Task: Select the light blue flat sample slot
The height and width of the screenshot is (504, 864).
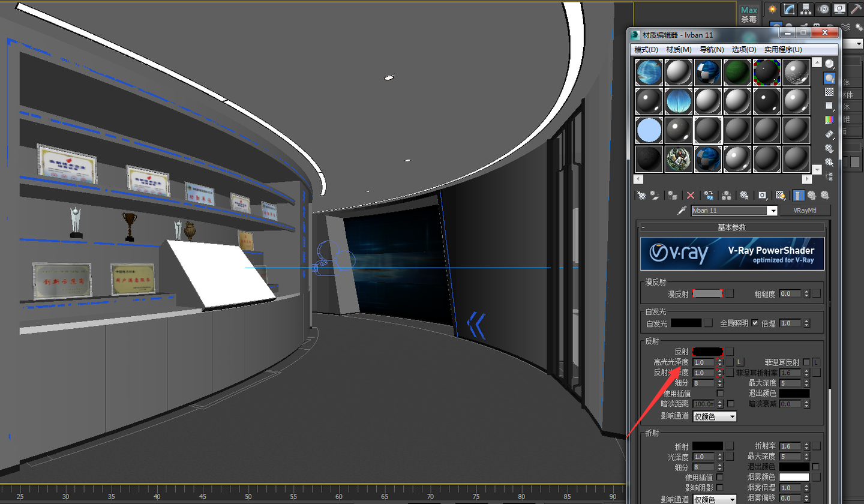Action: (649, 130)
